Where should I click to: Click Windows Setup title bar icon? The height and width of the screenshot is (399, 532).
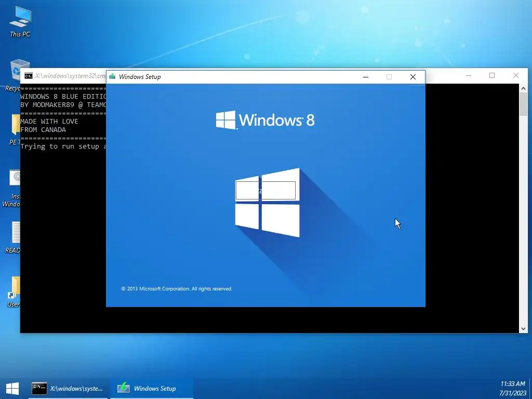112,77
